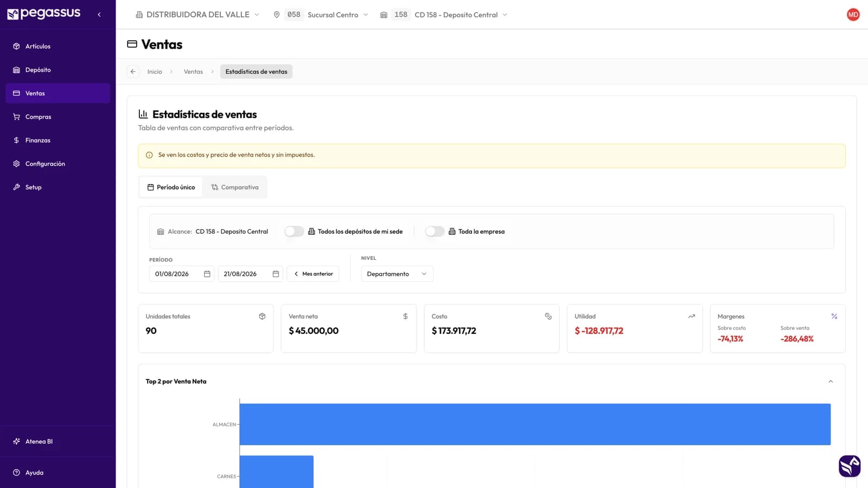Click the coins icon on Costo card
The height and width of the screenshot is (488, 868).
click(x=548, y=316)
